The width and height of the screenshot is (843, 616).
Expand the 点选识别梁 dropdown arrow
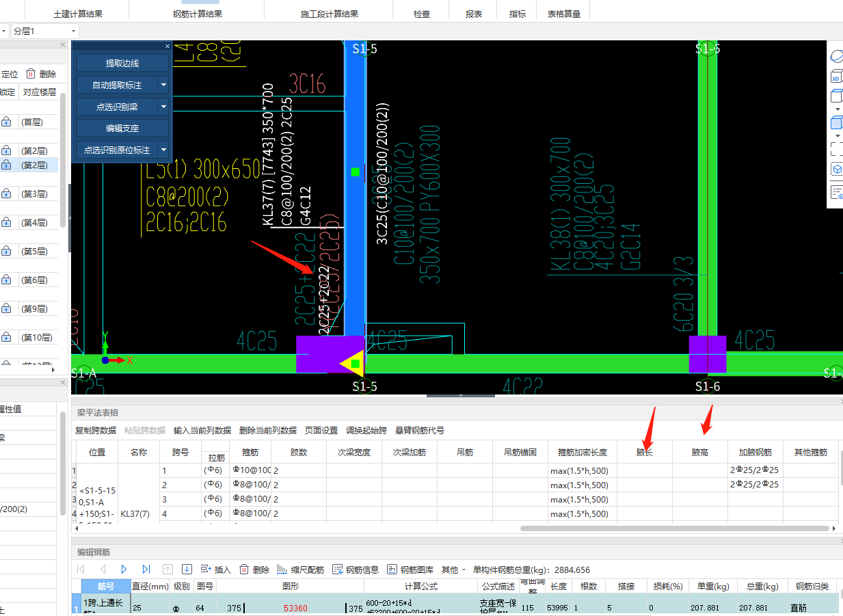tap(163, 107)
